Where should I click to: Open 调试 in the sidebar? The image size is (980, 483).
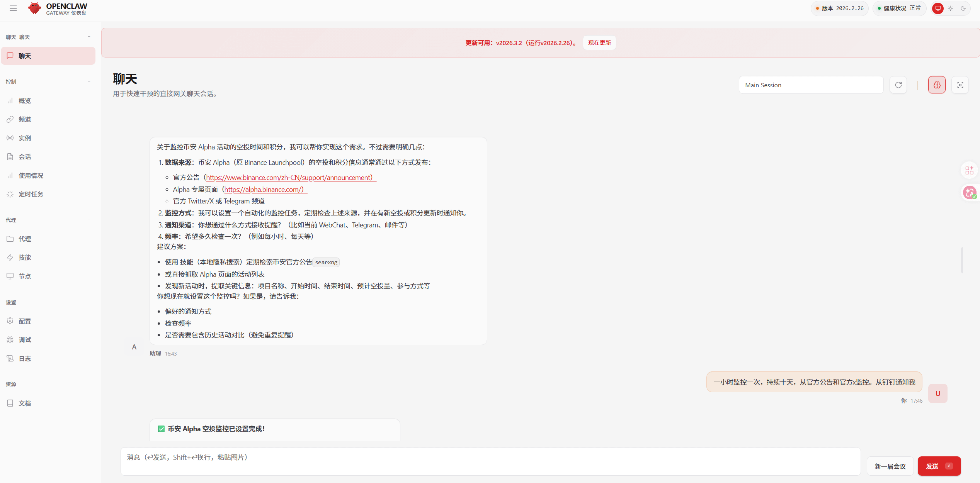25,340
